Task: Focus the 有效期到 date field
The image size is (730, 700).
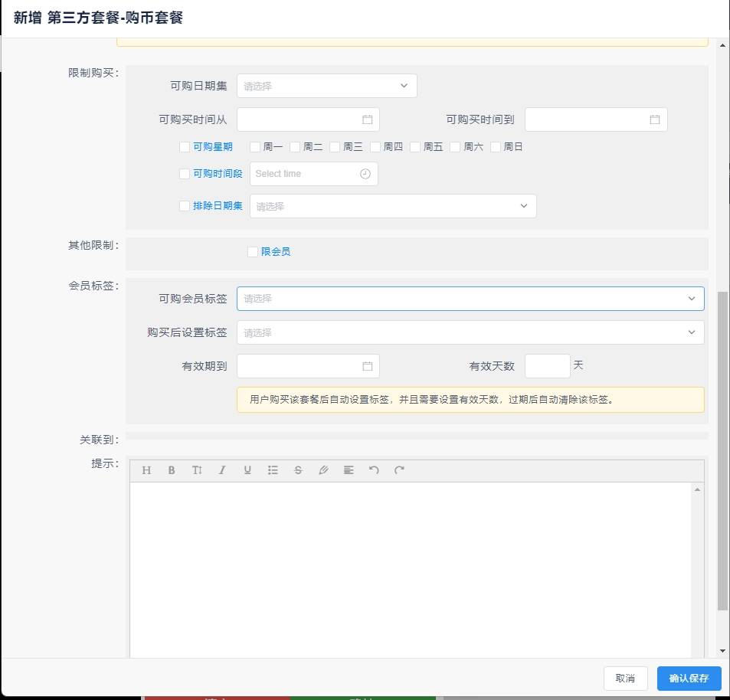Action: click(x=308, y=366)
